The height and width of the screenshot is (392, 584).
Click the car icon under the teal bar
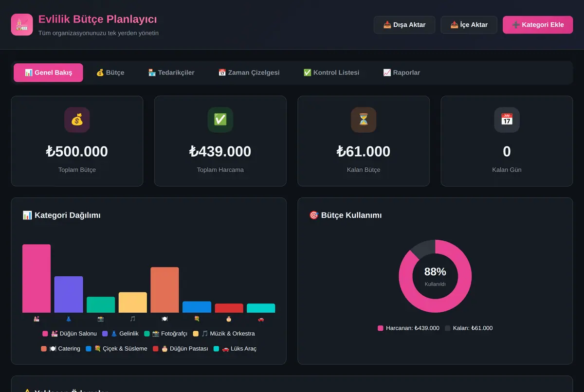[x=261, y=319]
